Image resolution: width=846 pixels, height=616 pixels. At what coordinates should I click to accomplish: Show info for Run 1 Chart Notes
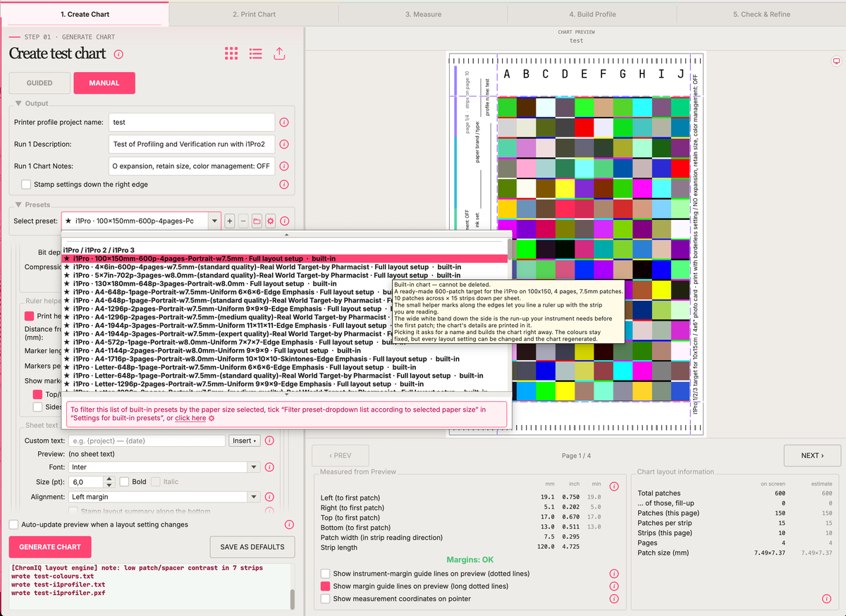(284, 167)
